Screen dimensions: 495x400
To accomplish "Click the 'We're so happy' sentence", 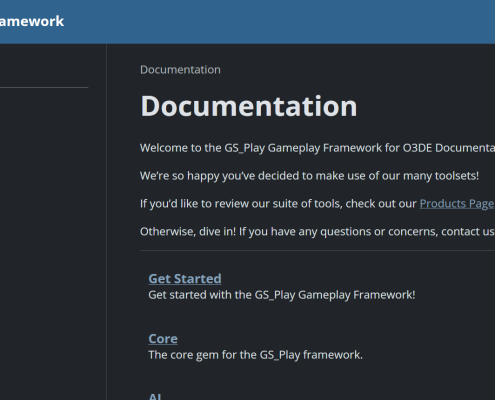I will [x=309, y=176].
